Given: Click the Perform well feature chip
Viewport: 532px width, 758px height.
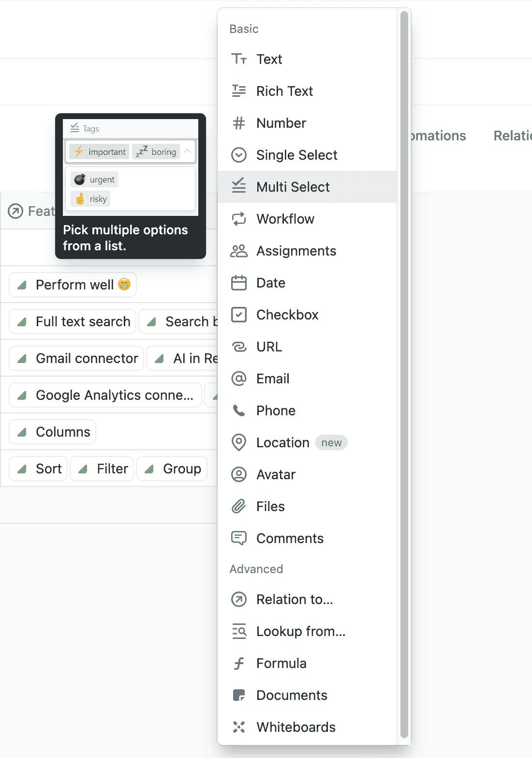Looking at the screenshot, I should pos(73,285).
